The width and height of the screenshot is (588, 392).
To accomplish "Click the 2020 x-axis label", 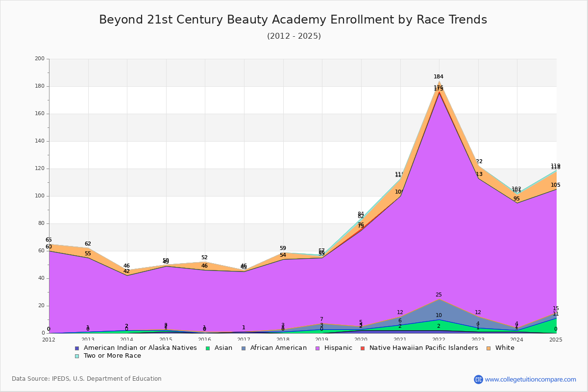I will coord(361,339).
